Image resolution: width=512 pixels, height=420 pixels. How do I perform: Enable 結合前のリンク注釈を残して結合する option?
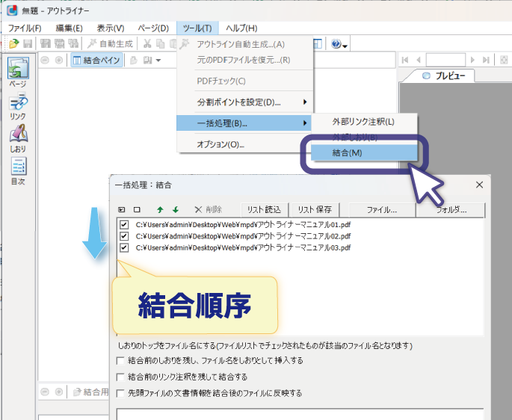point(122,377)
